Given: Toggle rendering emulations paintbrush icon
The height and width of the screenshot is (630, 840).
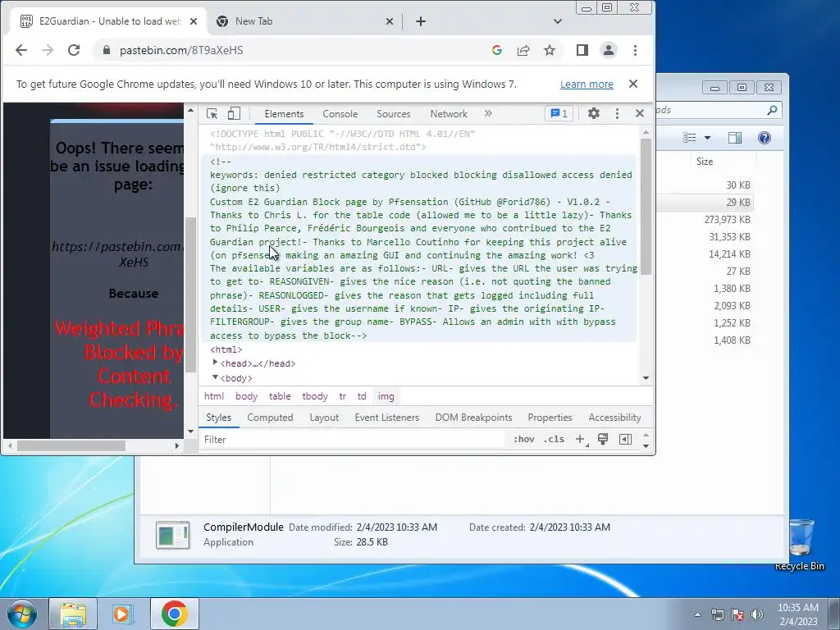Looking at the screenshot, I should tap(603, 440).
